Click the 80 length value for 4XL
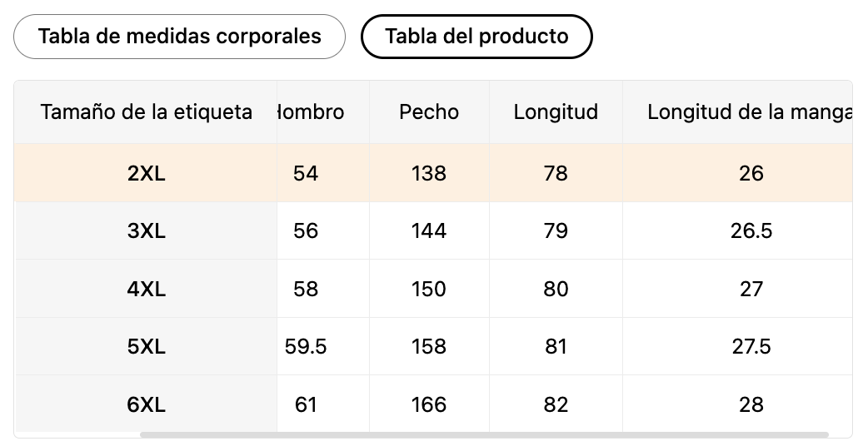Image resolution: width=868 pixels, height=446 pixels. [556, 289]
